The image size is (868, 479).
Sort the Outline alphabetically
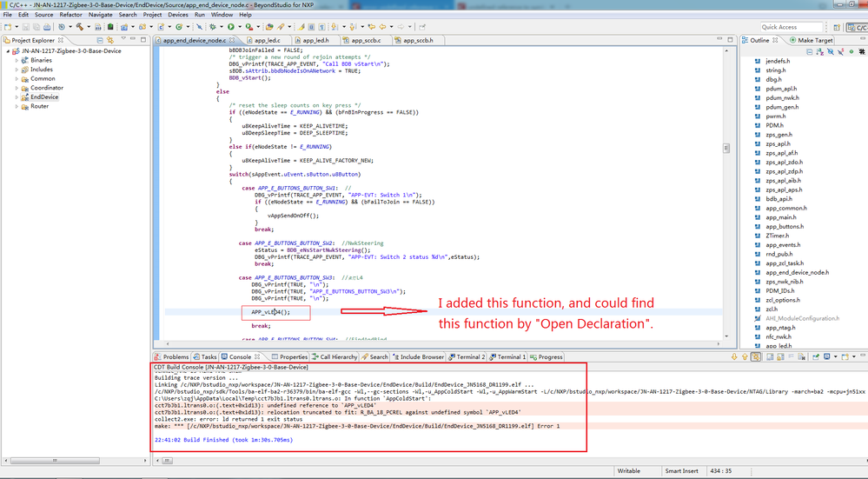click(820, 51)
